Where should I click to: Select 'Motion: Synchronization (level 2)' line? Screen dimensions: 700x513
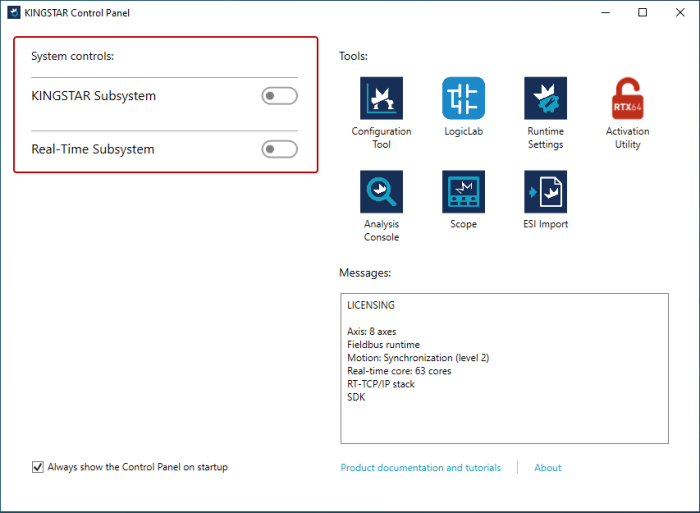coord(418,358)
